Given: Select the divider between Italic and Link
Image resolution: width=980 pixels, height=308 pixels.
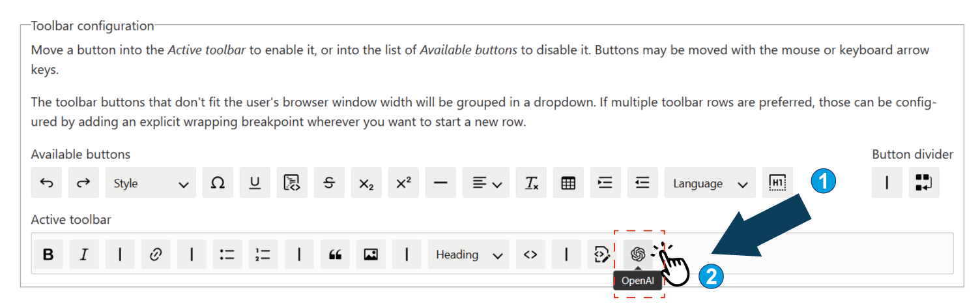Looking at the screenshot, I should (x=120, y=254).
